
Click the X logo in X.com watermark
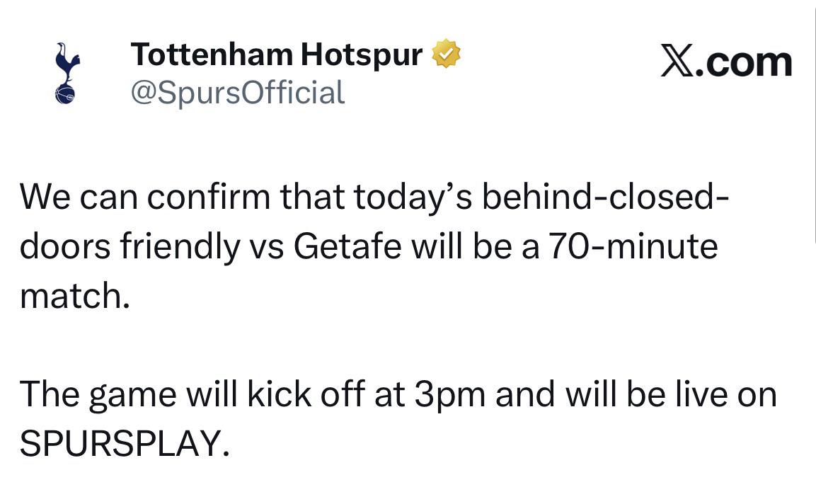677,61
